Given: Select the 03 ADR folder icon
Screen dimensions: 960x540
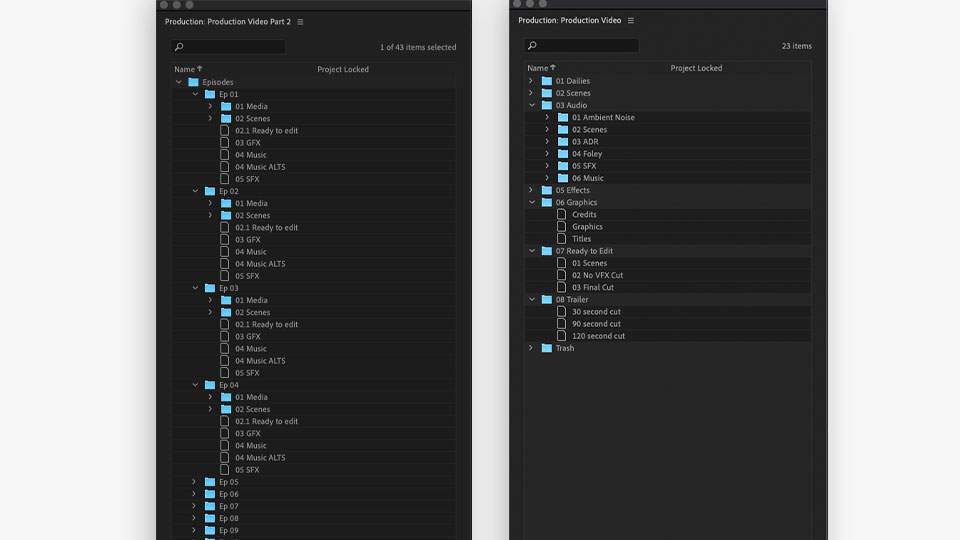Looking at the screenshot, I should (x=563, y=141).
